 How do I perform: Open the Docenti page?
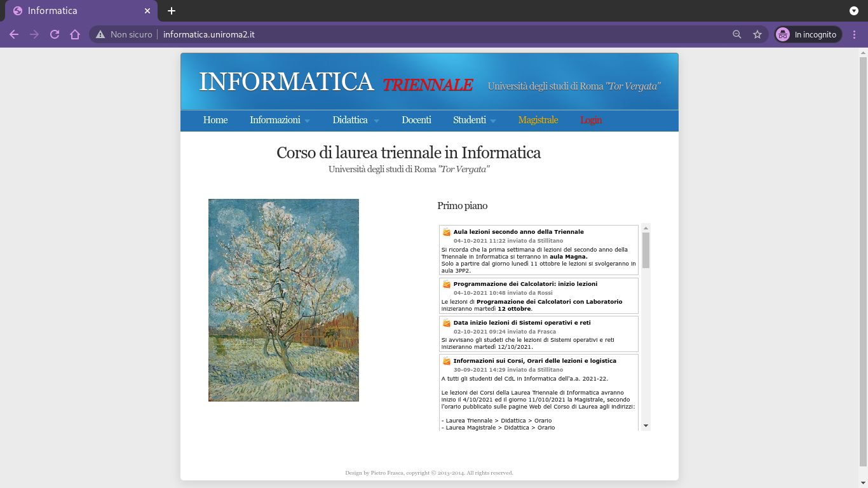416,120
